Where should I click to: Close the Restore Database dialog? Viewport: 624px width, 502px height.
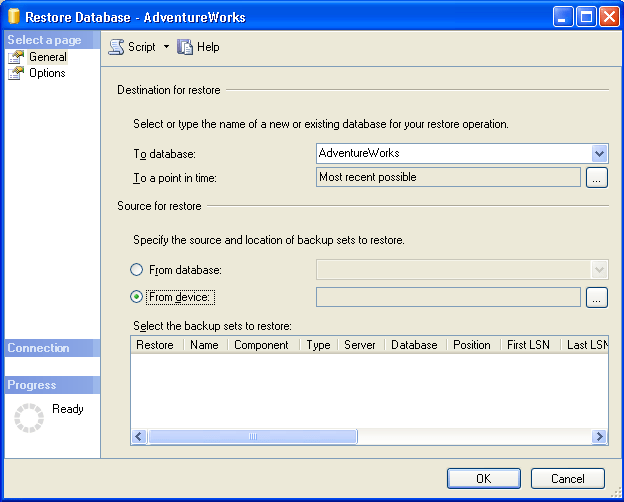click(609, 17)
